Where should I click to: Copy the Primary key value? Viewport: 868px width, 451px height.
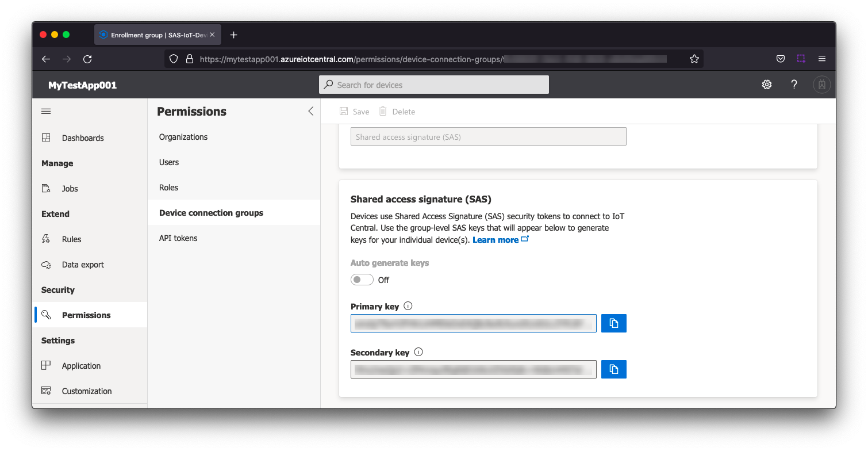tap(613, 323)
